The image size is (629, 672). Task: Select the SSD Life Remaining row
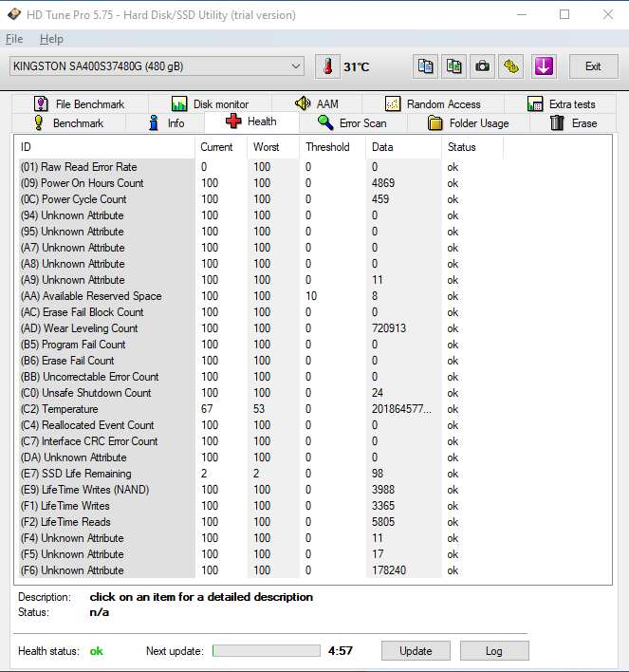pos(261,474)
